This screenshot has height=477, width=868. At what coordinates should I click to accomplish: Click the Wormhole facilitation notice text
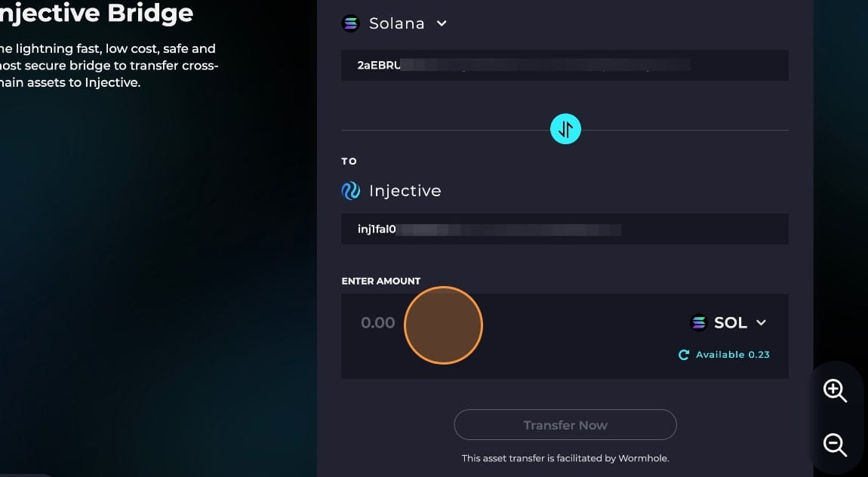click(565, 458)
